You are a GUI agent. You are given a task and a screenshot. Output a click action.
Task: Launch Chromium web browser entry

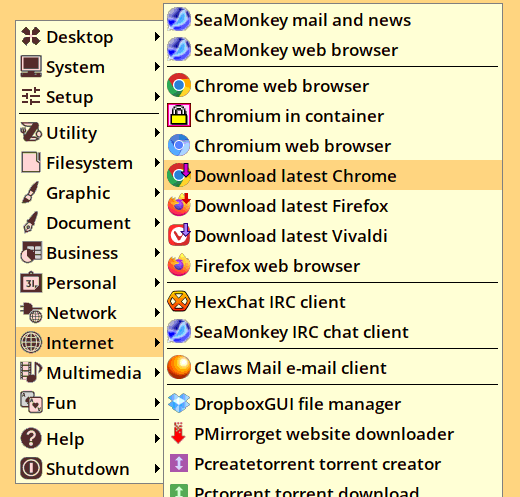[x=333, y=145]
